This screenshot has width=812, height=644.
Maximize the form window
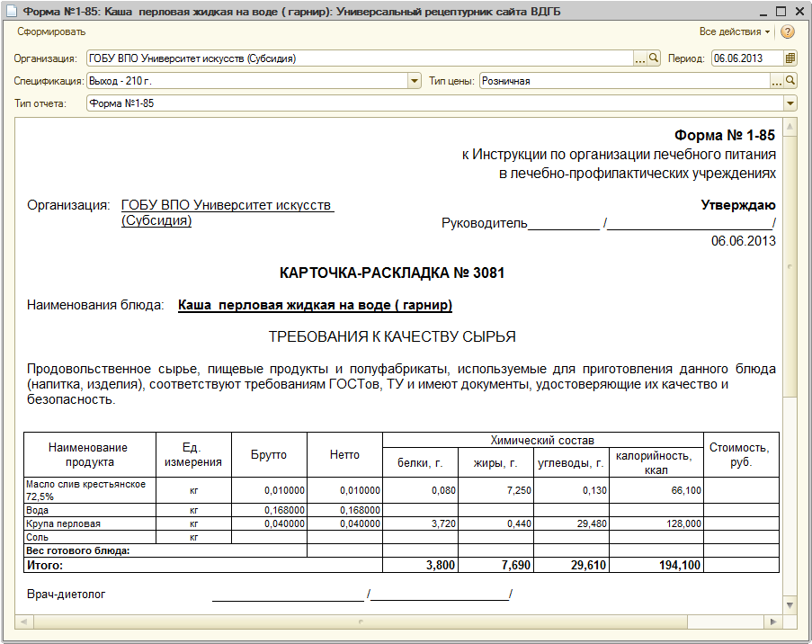click(781, 11)
